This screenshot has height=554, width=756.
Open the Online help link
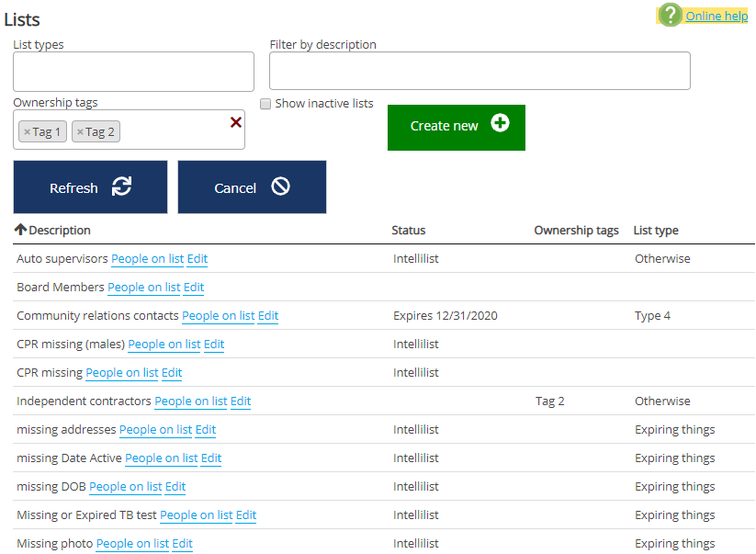tap(717, 16)
